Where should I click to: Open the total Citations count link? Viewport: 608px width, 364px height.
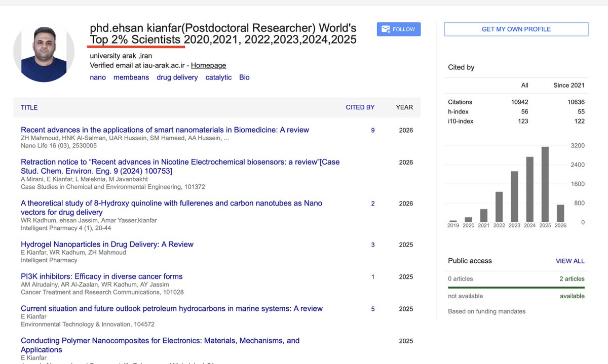[x=519, y=102]
